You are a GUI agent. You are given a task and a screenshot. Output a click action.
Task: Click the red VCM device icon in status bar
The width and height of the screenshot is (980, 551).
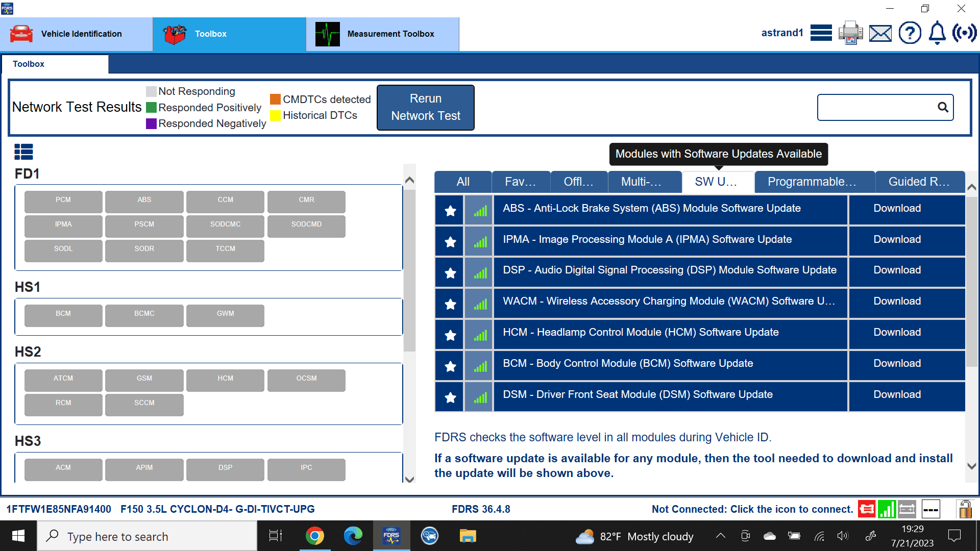coord(867,509)
